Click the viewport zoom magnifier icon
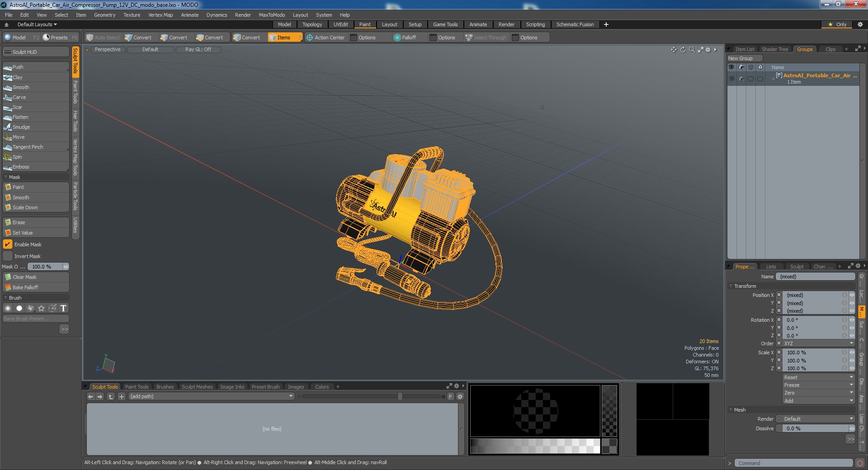The image size is (868, 470). [x=692, y=50]
